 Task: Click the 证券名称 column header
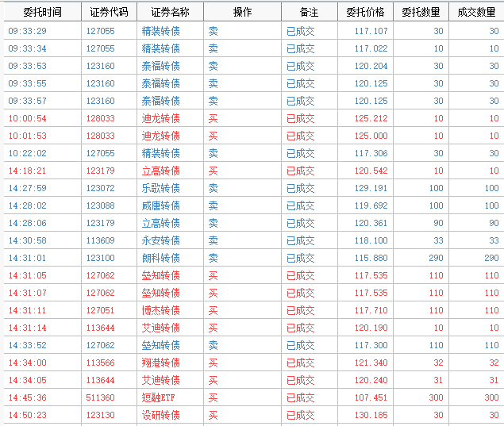(x=171, y=12)
